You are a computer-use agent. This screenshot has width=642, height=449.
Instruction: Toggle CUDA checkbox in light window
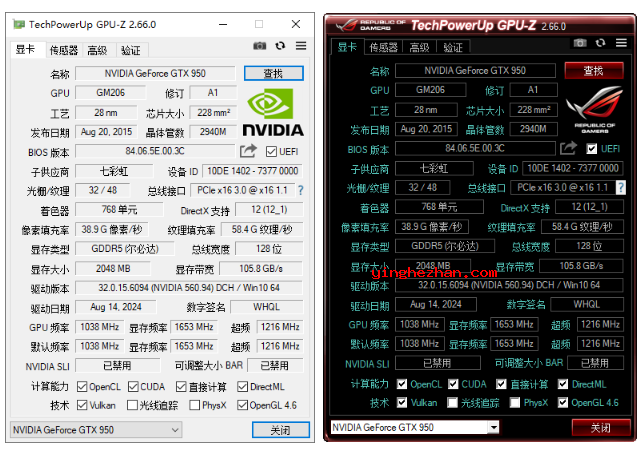coord(133,386)
